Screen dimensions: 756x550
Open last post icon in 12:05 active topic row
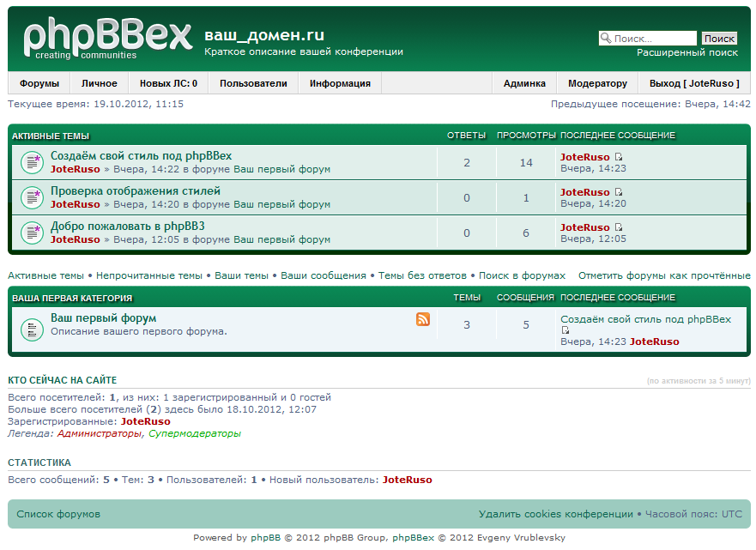pos(619,227)
